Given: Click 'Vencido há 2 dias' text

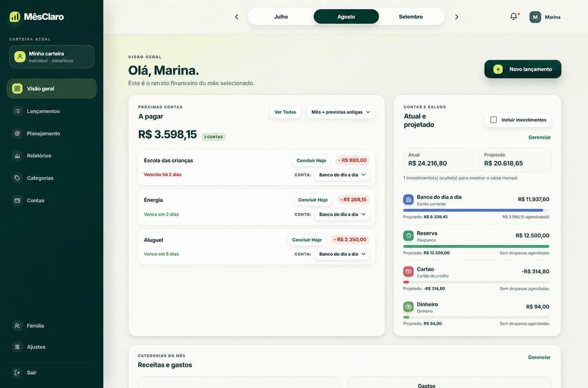Looking at the screenshot, I should 163,174.
